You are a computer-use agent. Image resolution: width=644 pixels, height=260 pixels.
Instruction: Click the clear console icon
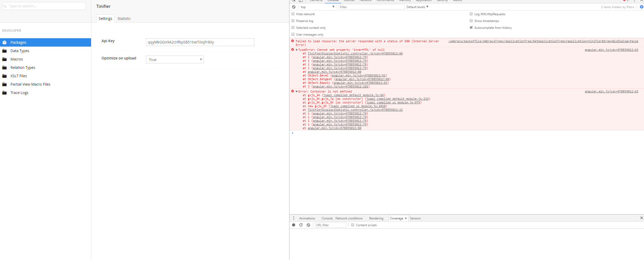[x=294, y=7]
